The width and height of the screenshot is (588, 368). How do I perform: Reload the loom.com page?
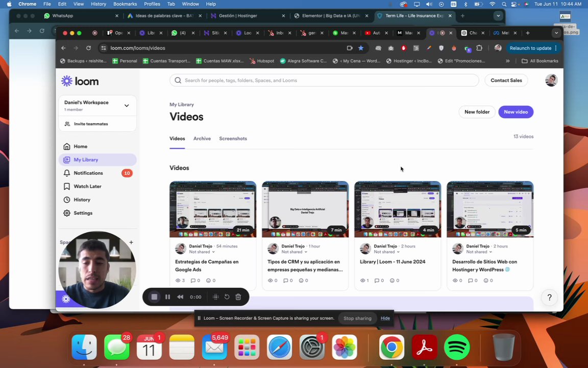tap(88, 48)
